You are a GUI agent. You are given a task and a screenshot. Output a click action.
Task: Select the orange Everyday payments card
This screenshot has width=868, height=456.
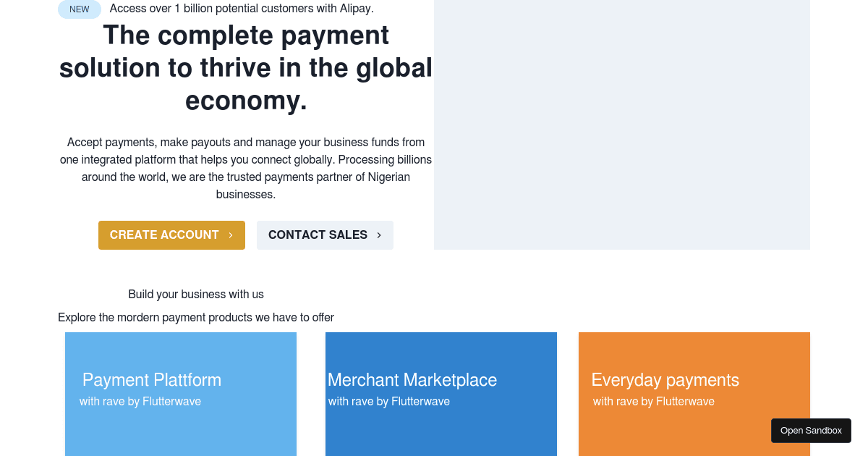(x=694, y=394)
